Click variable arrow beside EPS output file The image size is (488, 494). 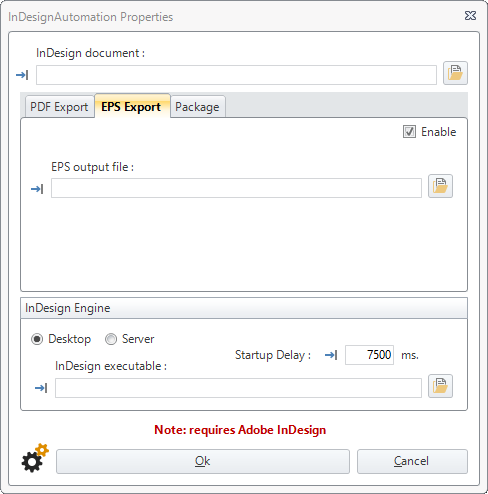[37, 189]
